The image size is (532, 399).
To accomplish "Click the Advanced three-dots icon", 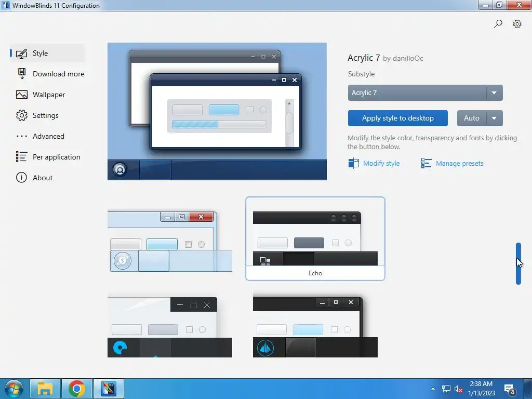I will pos(22,137).
